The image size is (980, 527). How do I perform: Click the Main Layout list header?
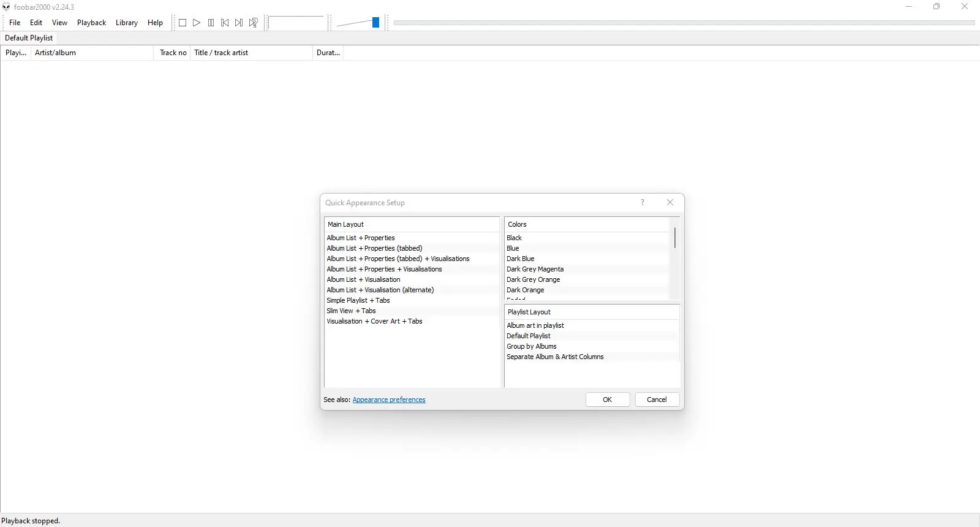[x=412, y=224]
